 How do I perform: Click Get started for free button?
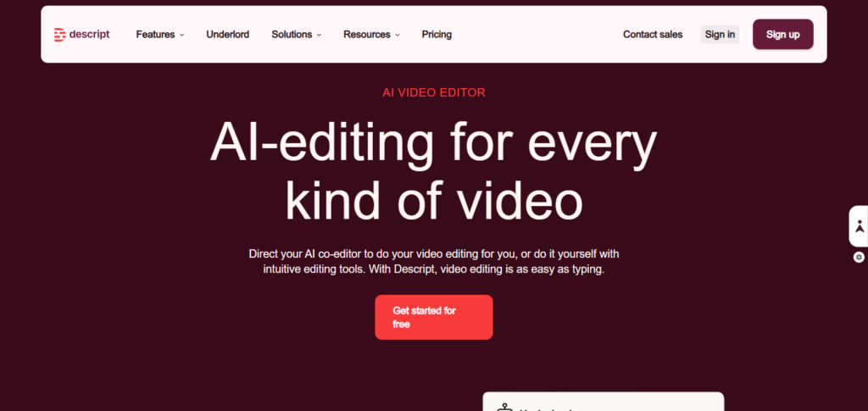[x=433, y=317]
